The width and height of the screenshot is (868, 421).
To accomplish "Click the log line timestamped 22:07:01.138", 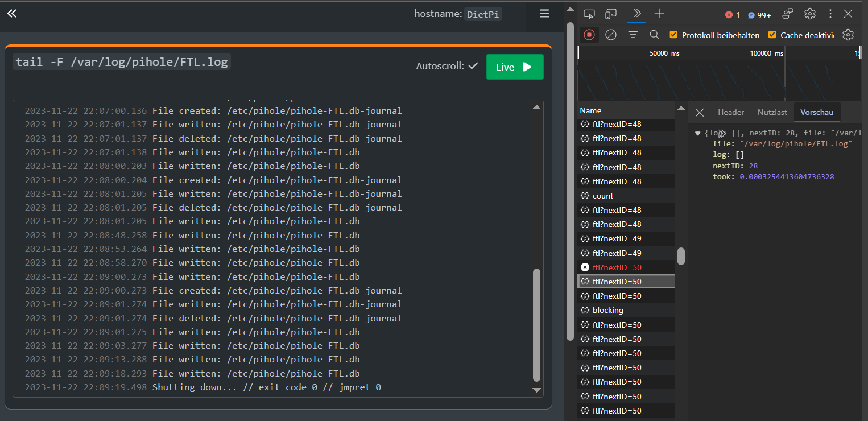I will (192, 152).
